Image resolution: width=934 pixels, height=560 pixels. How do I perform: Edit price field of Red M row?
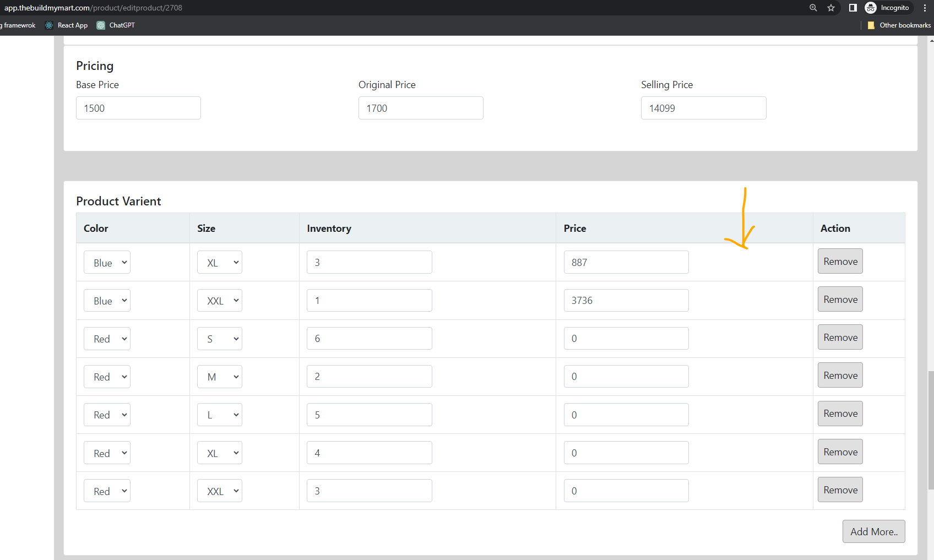[626, 376]
